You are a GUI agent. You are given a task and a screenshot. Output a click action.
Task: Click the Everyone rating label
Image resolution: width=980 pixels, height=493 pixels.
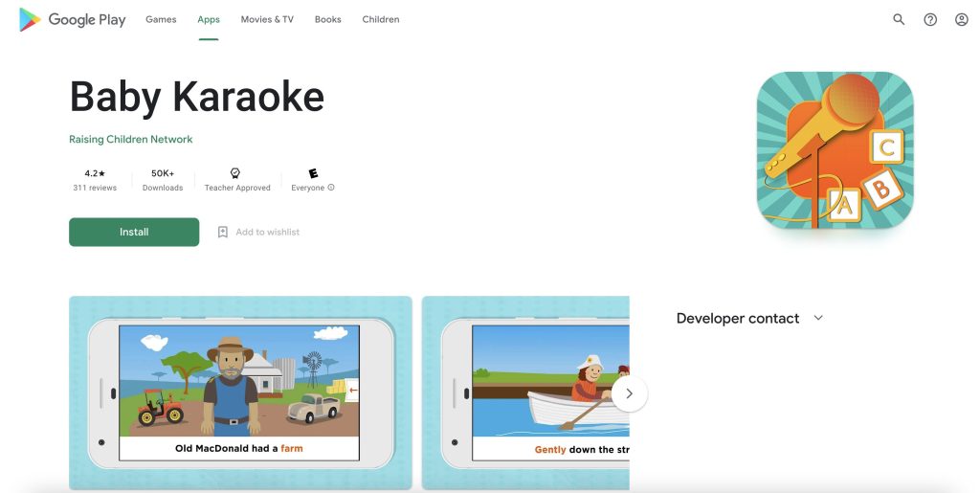pos(307,188)
